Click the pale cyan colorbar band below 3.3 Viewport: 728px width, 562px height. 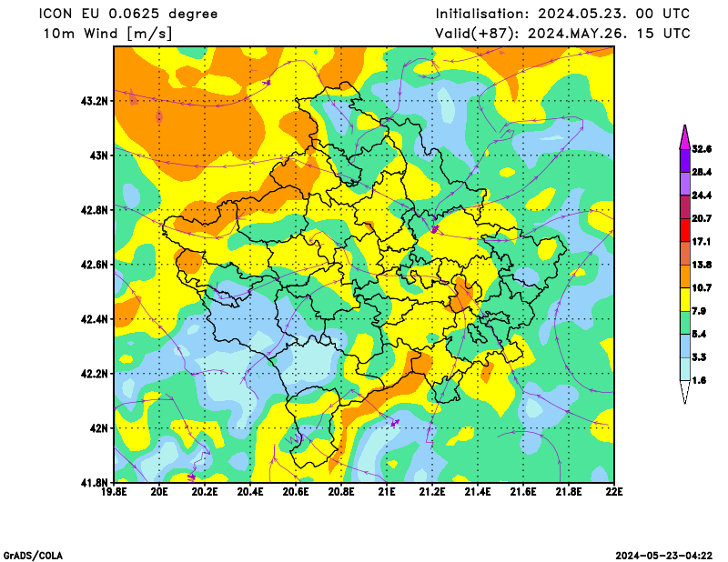pyautogui.click(x=685, y=369)
